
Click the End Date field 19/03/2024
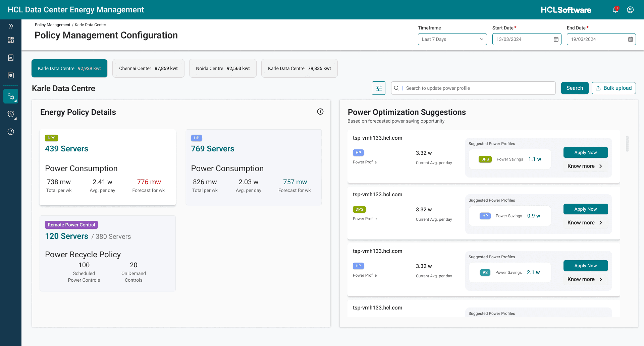point(601,39)
